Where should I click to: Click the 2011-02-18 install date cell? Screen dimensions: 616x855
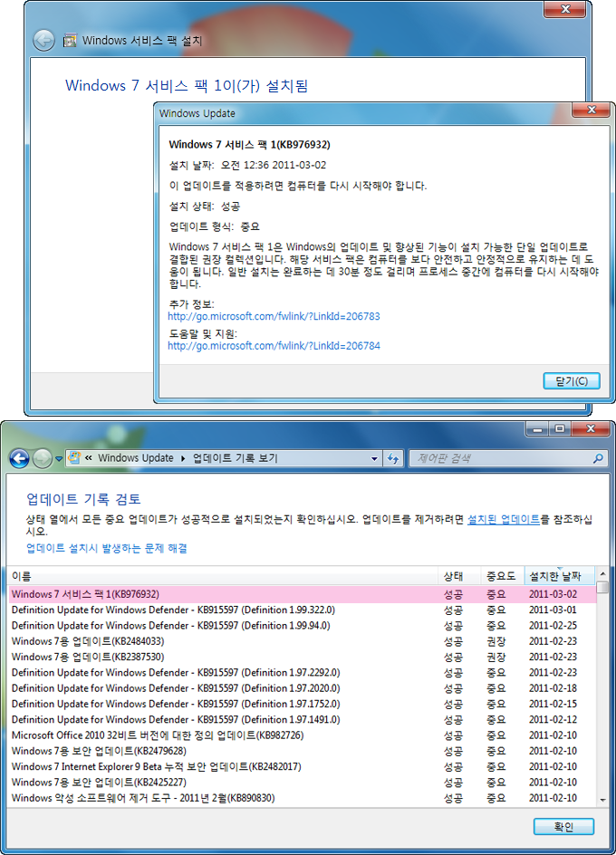[553, 688]
